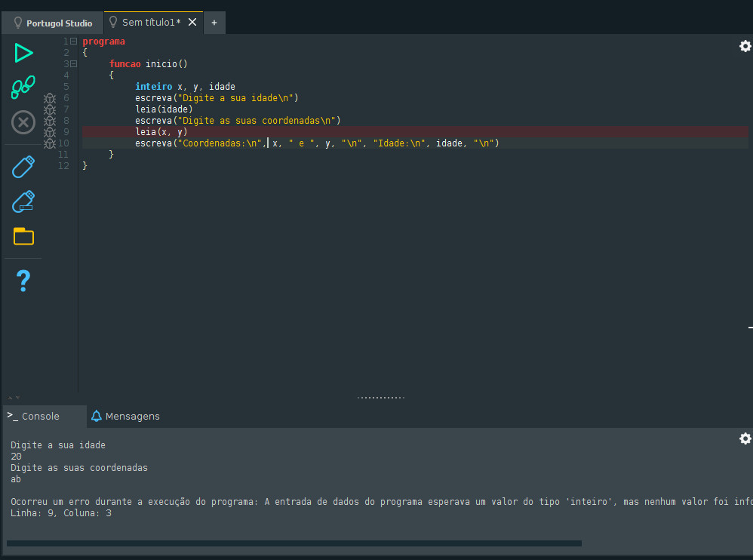Image resolution: width=753 pixels, height=560 pixels.
Task: Switch to the Portugol Studio home tab
Action: 53,23
